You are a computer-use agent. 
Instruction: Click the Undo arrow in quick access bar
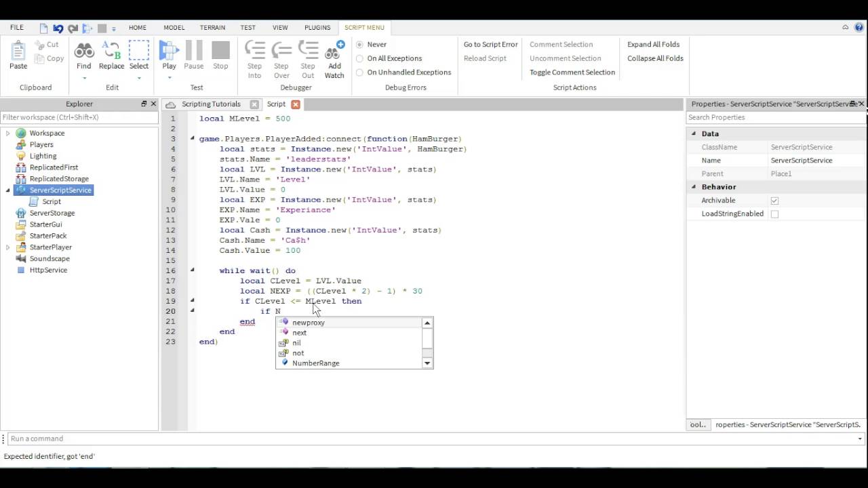58,28
